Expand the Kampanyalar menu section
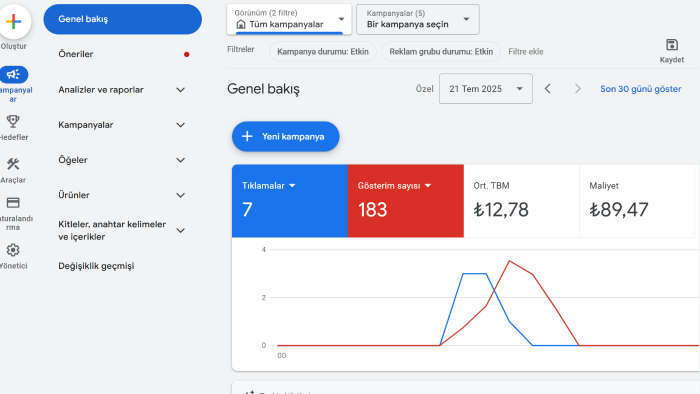Screen dimensions: 700x394 pos(180,125)
